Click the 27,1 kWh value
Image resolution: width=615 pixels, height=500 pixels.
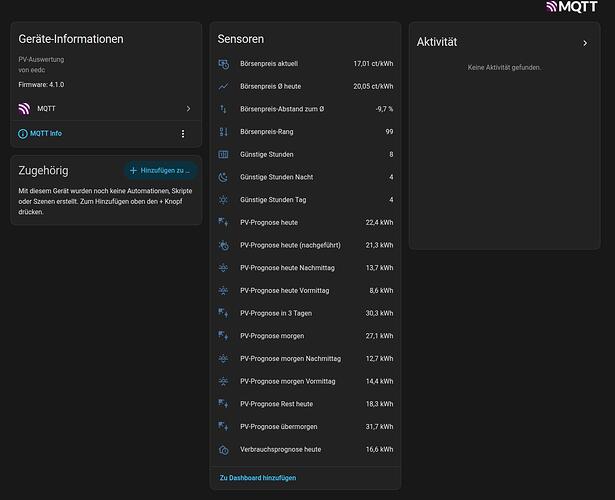pyautogui.click(x=379, y=336)
